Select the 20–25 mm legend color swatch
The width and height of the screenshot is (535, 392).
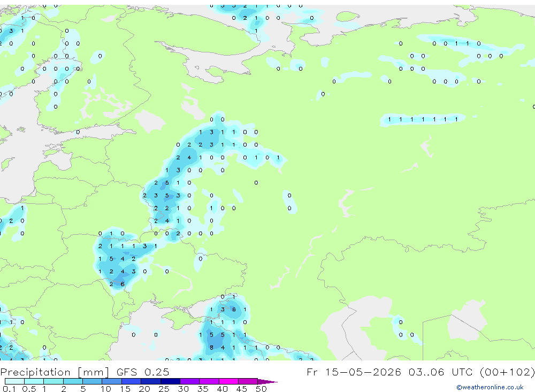click(x=151, y=381)
